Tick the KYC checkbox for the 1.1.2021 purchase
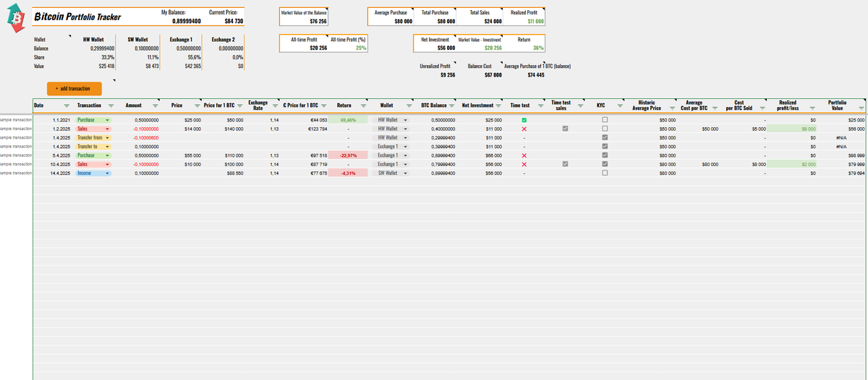This screenshot has width=868, height=380. click(605, 120)
